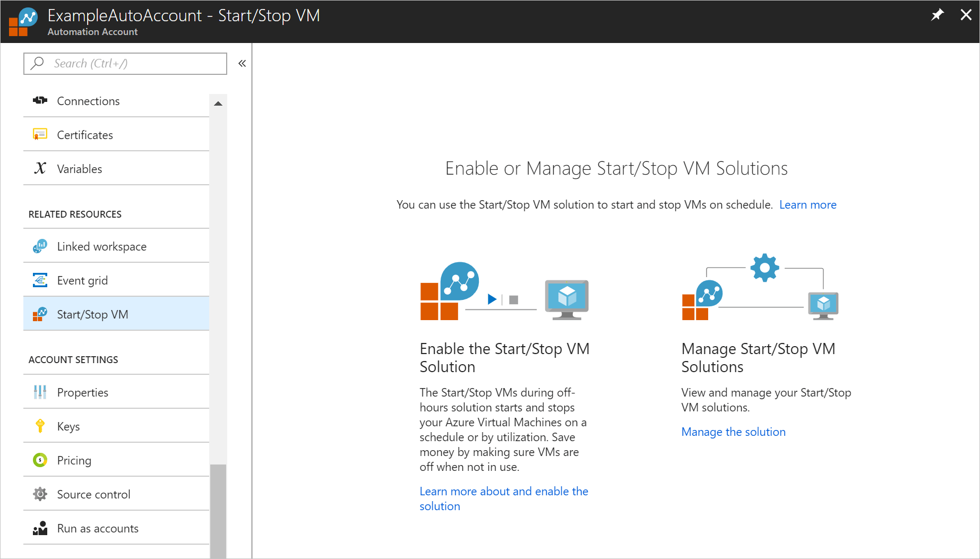Click the Source control gear icon
Image resolution: width=980 pixels, height=559 pixels.
(40, 494)
